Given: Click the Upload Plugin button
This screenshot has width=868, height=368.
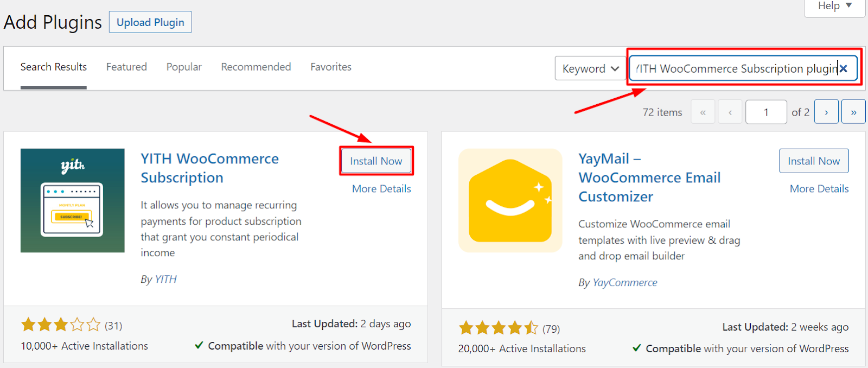Looking at the screenshot, I should tap(150, 22).
